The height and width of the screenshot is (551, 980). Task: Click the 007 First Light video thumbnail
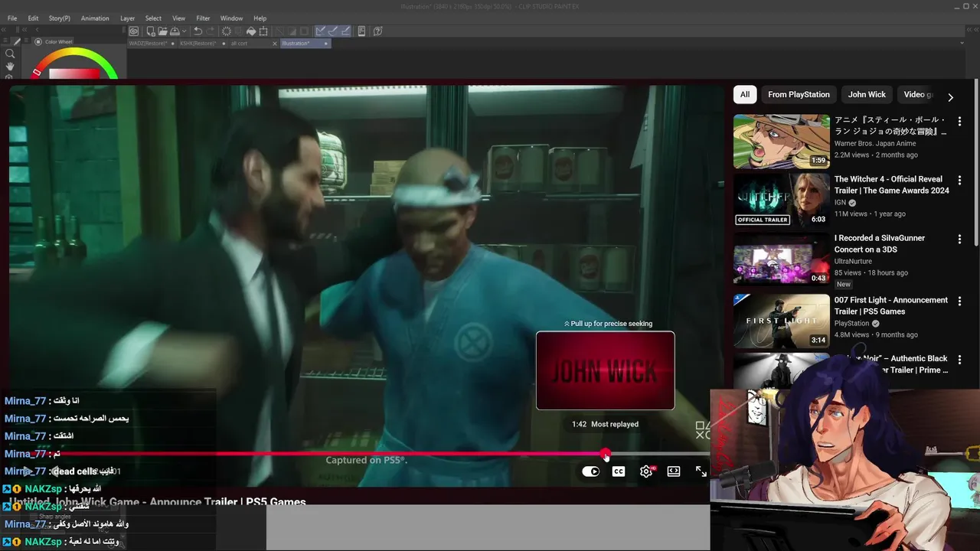(782, 321)
